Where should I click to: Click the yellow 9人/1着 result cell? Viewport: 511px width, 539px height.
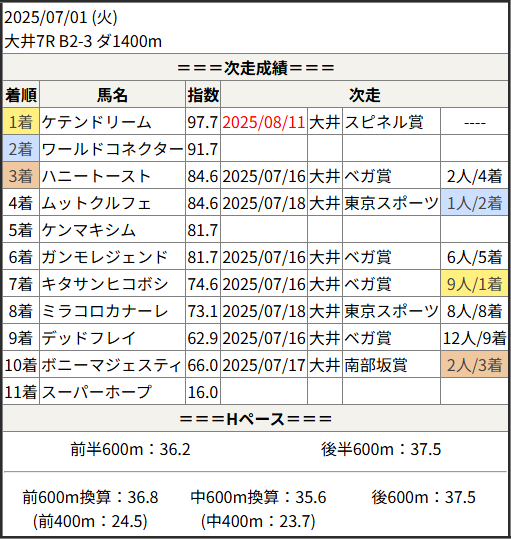[475, 283]
